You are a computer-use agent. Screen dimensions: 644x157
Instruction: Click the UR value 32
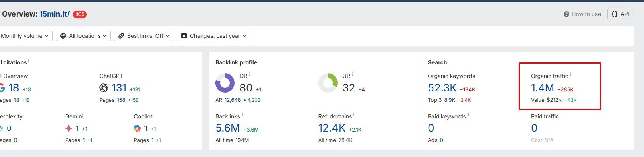[x=349, y=88]
